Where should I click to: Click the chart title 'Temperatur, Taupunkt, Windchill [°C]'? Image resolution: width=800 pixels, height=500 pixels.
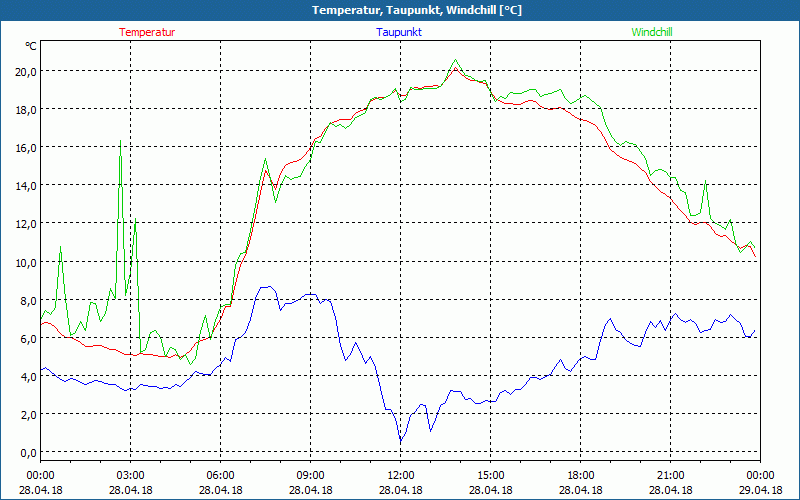(x=417, y=10)
